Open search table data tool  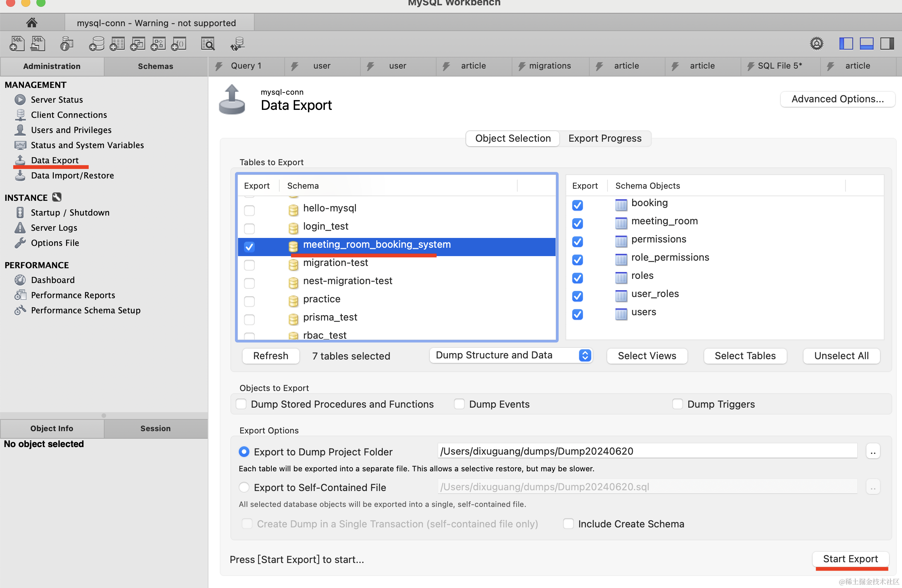[208, 44]
